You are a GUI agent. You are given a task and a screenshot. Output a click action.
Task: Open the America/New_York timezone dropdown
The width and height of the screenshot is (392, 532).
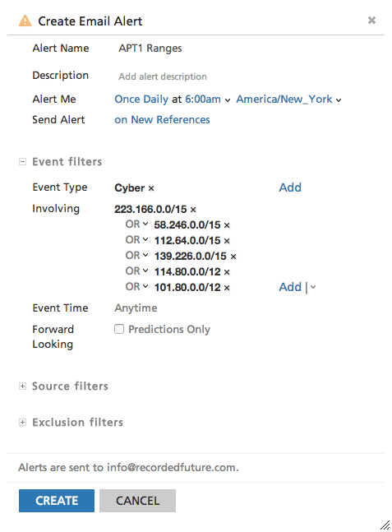288,99
